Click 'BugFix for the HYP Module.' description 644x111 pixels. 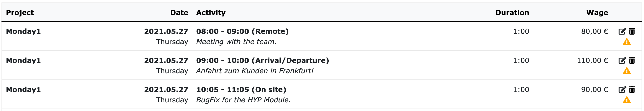pyautogui.click(x=243, y=100)
